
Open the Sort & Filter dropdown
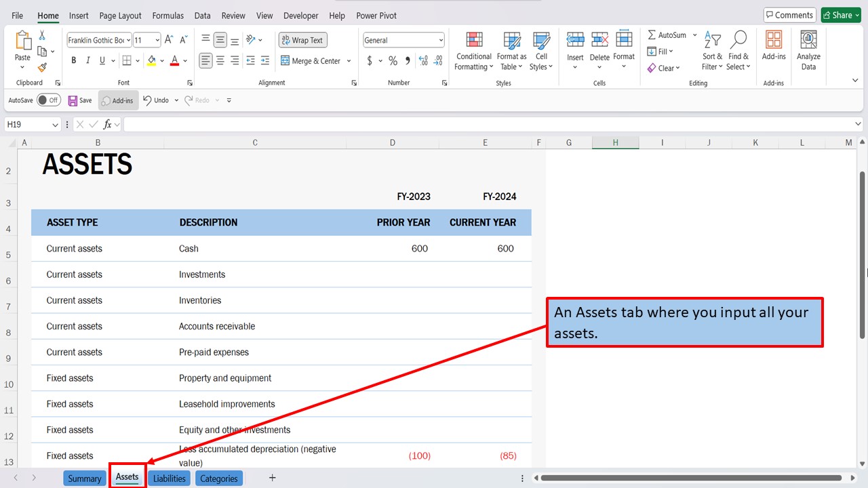click(x=713, y=51)
